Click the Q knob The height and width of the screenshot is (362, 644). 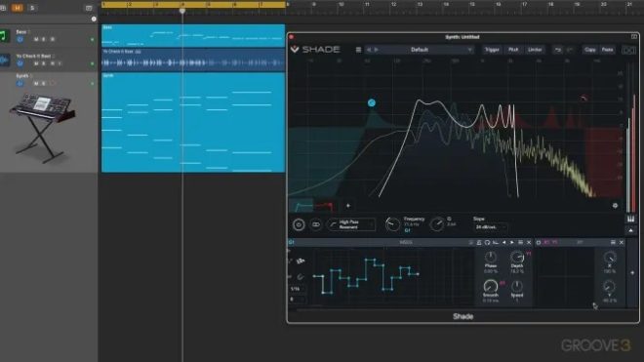[437, 224]
